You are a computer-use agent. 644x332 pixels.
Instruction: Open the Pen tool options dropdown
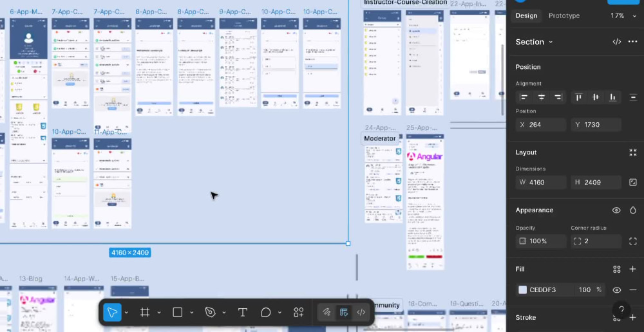[224, 313]
